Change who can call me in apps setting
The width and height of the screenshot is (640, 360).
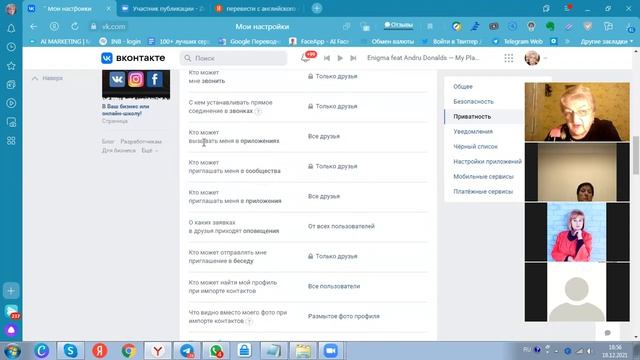[324, 136]
